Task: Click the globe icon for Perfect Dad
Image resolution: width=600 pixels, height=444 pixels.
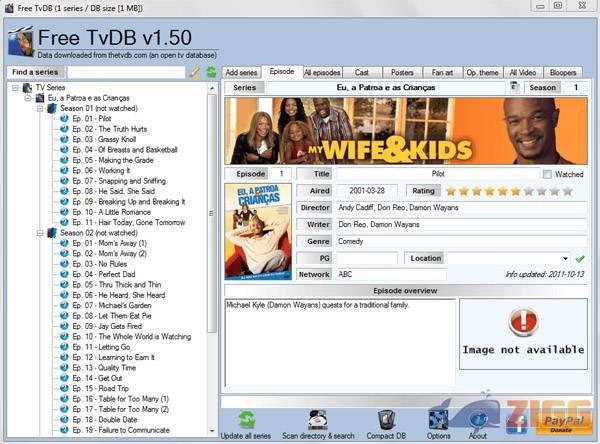Action: tap(64, 274)
